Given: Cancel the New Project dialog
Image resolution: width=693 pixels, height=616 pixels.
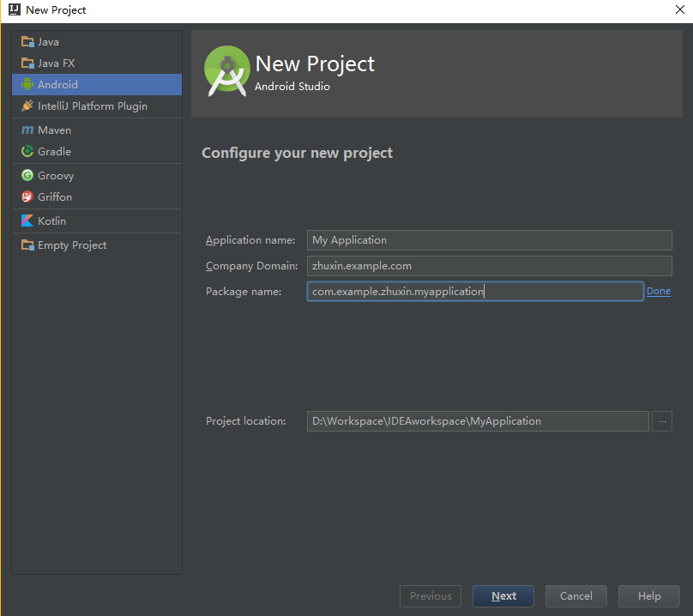Looking at the screenshot, I should pyautogui.click(x=575, y=596).
